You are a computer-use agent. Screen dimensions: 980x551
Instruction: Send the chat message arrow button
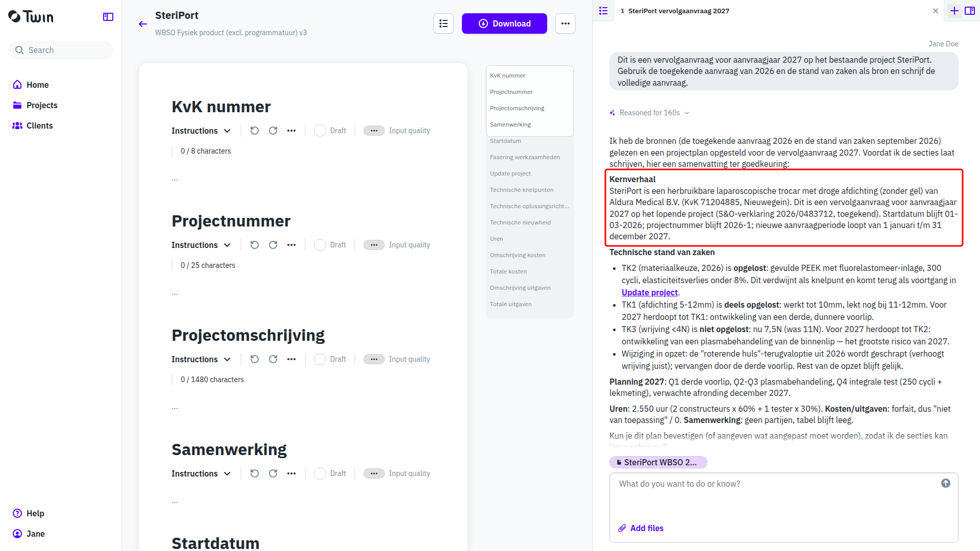pyautogui.click(x=946, y=483)
